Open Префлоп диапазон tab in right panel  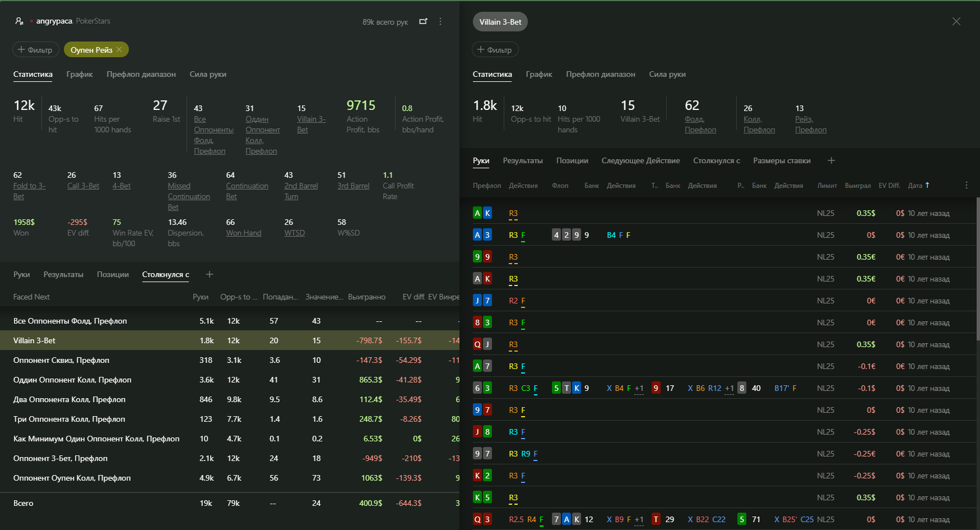[601, 74]
